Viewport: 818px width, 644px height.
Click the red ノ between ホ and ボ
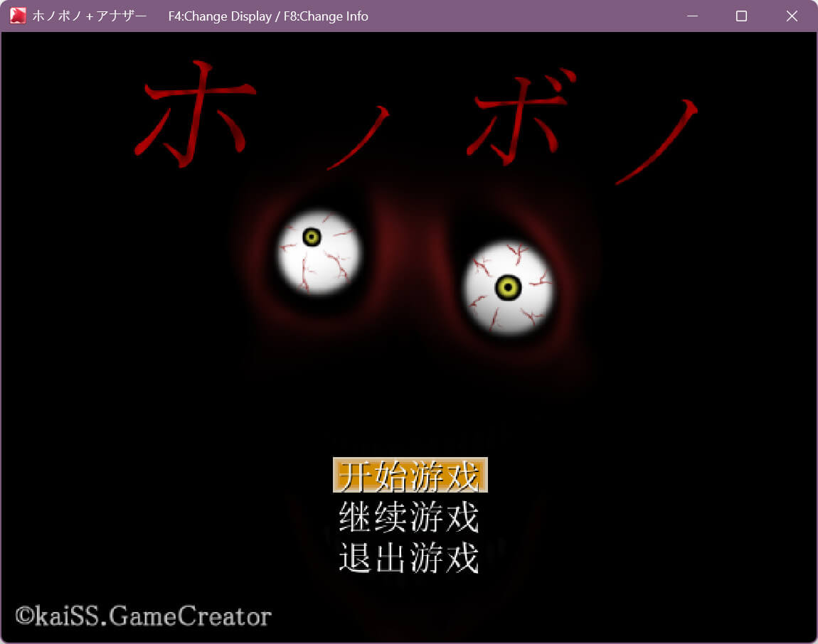coord(359,139)
